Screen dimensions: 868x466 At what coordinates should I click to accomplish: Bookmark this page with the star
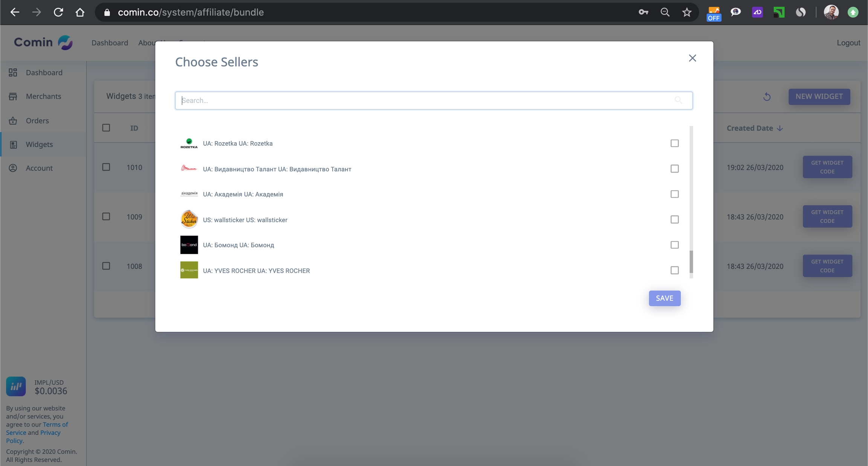(x=687, y=12)
